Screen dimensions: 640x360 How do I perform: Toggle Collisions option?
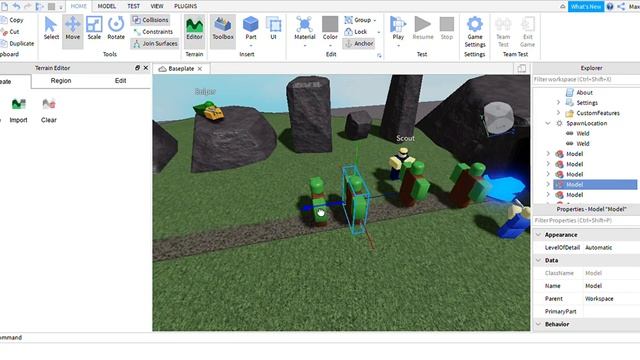(x=151, y=20)
